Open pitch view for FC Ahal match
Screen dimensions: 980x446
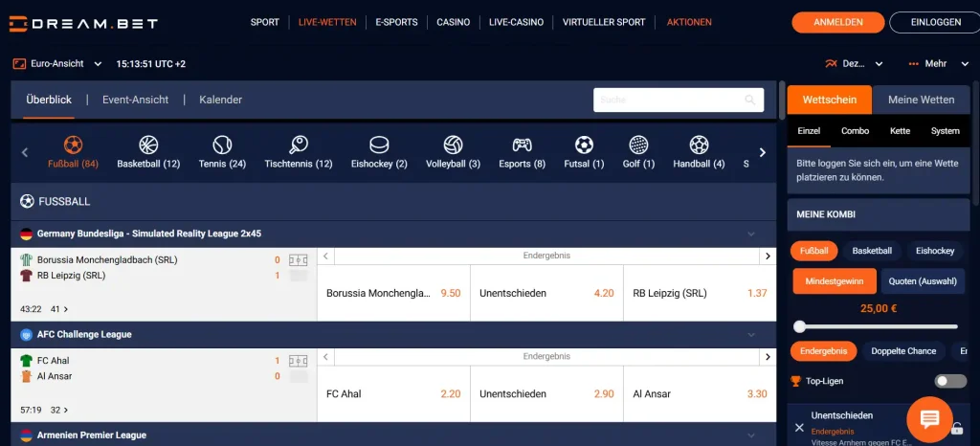click(298, 361)
